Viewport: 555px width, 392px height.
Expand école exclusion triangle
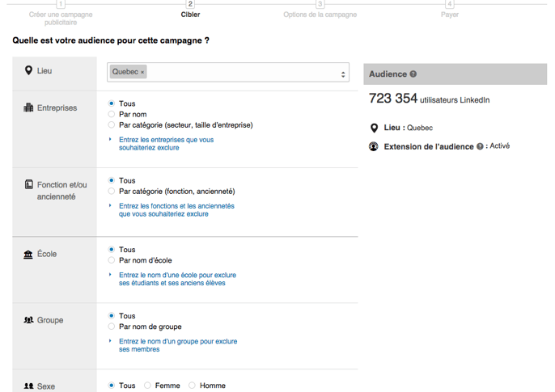[x=110, y=274]
